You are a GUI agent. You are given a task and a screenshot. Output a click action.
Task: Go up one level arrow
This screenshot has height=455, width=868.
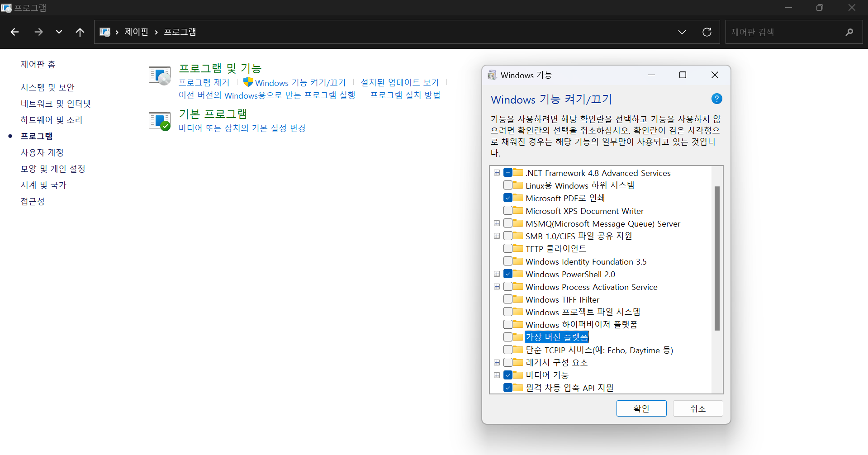(80, 32)
